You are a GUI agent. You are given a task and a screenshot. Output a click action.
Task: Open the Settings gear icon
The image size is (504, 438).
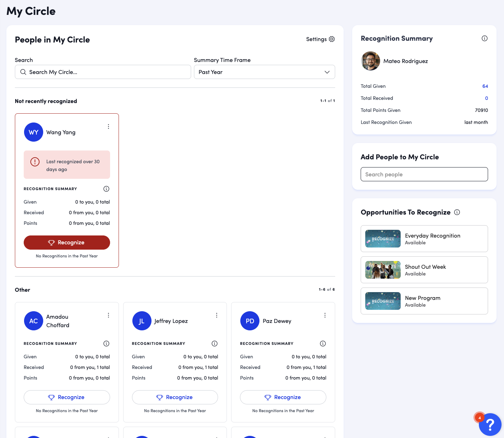point(332,39)
